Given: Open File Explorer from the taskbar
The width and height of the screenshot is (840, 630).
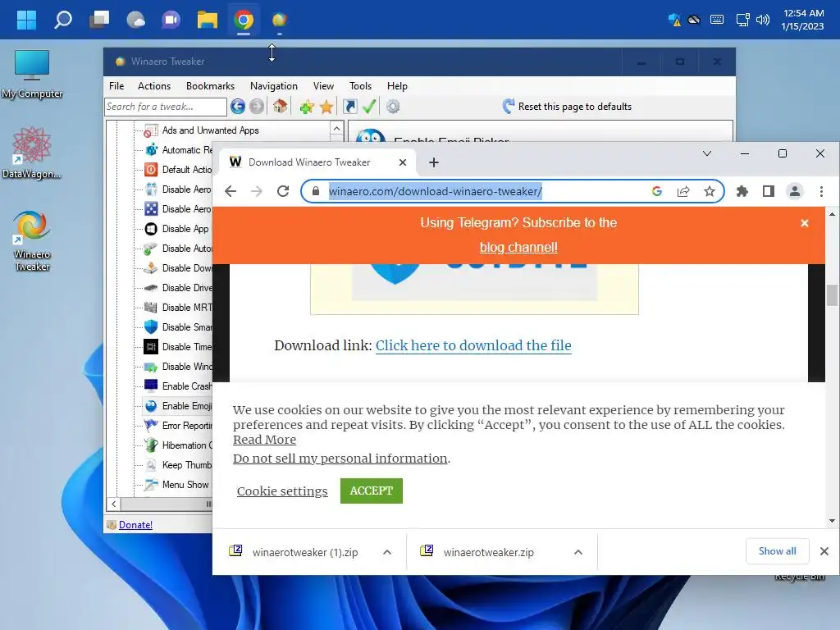Looking at the screenshot, I should (x=208, y=21).
